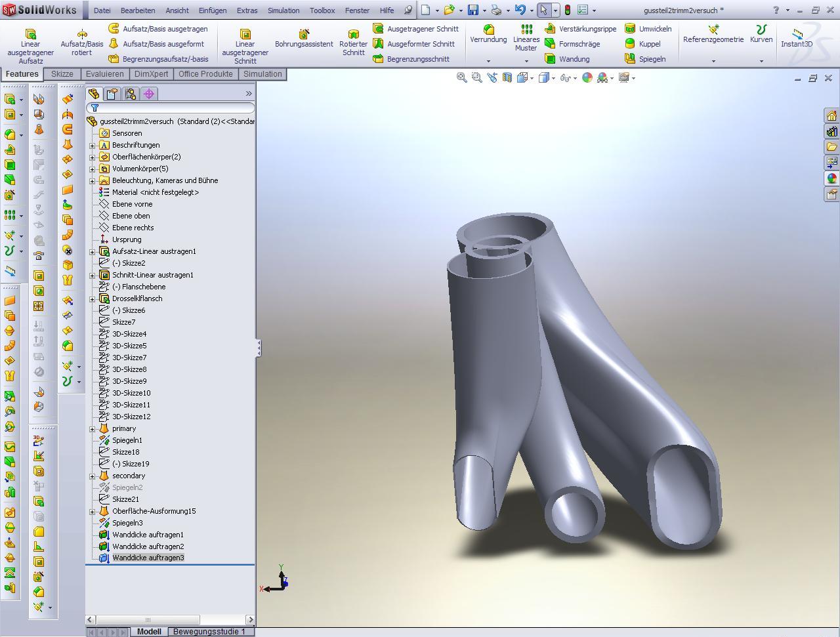The height and width of the screenshot is (637, 840).
Task: Expand the Oberfläche-Ausformung15 feature node
Action: tap(93, 511)
